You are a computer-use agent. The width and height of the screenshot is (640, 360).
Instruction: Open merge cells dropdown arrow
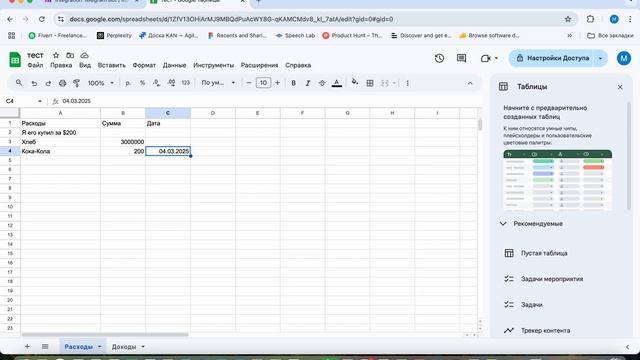click(394, 83)
